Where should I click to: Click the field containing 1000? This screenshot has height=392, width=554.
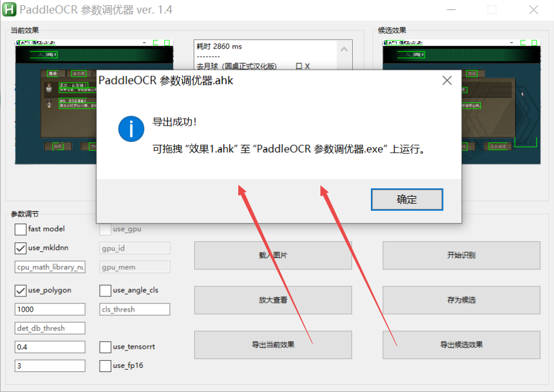pos(50,309)
